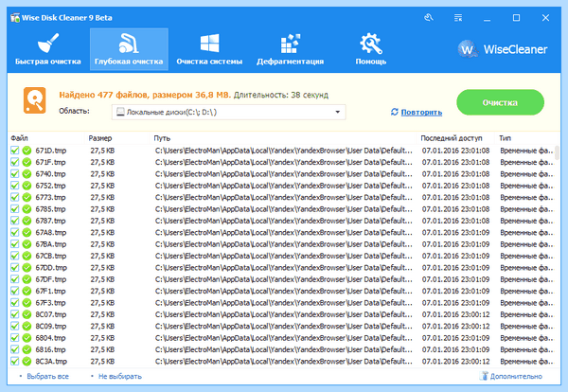Toggle the 6752.tmp checkbox

click(14, 186)
